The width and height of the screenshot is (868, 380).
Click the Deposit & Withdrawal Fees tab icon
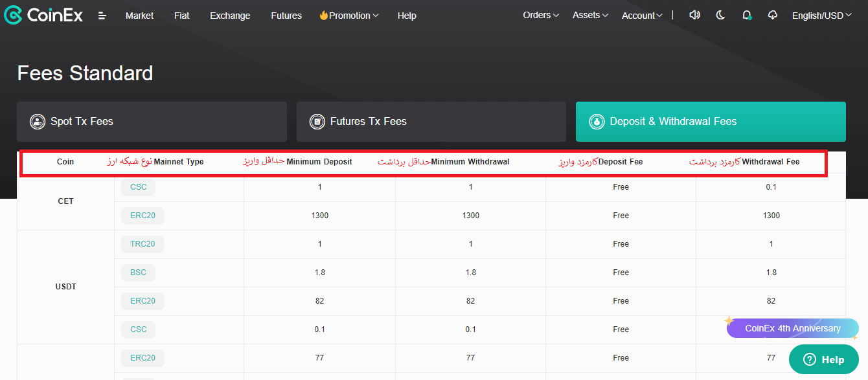pyautogui.click(x=597, y=122)
